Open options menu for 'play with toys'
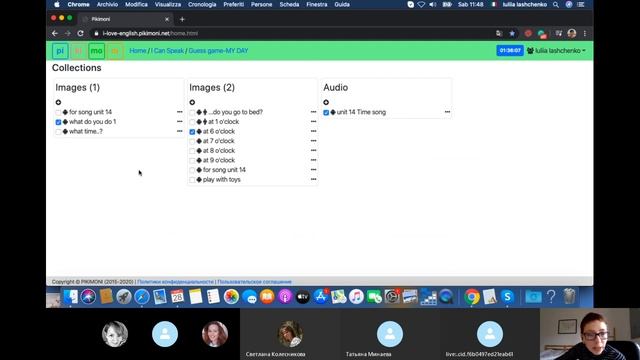Screen dimensions: 640x360 coord(313,180)
